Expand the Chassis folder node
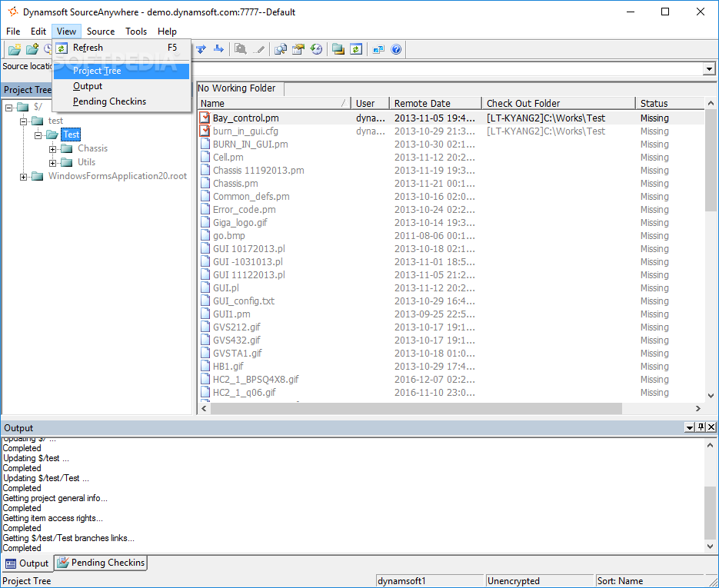 point(53,149)
